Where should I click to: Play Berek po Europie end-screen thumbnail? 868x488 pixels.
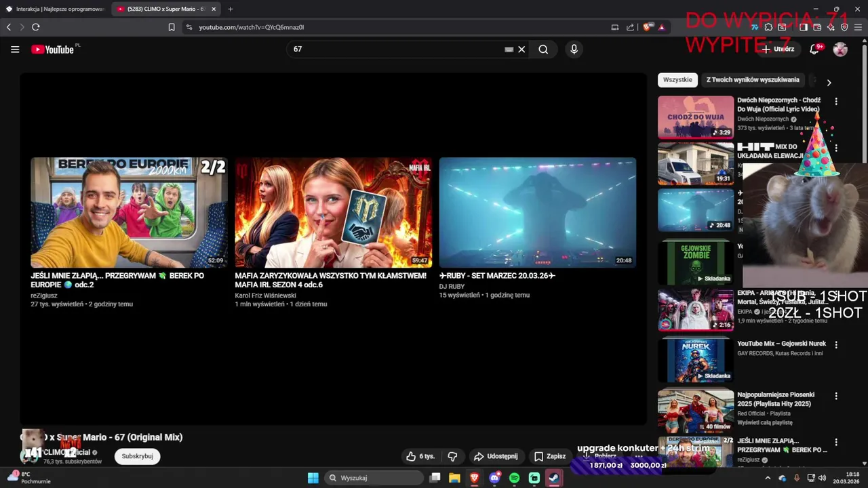(129, 212)
